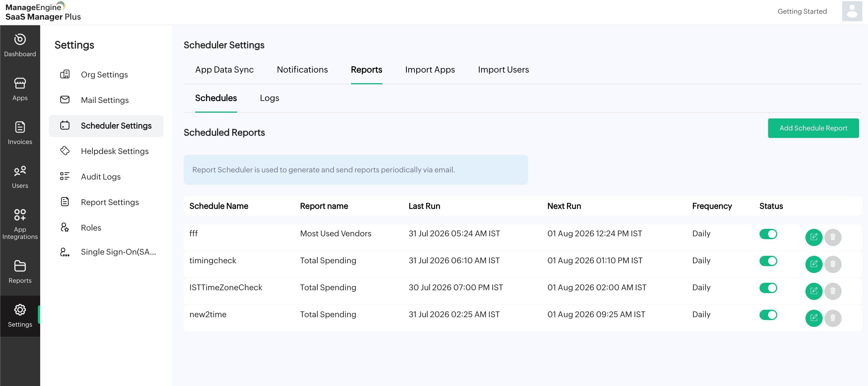Click the ManageEngine SaaS Manager Plus logo
Screen dimensions: 868x386
point(43,12)
